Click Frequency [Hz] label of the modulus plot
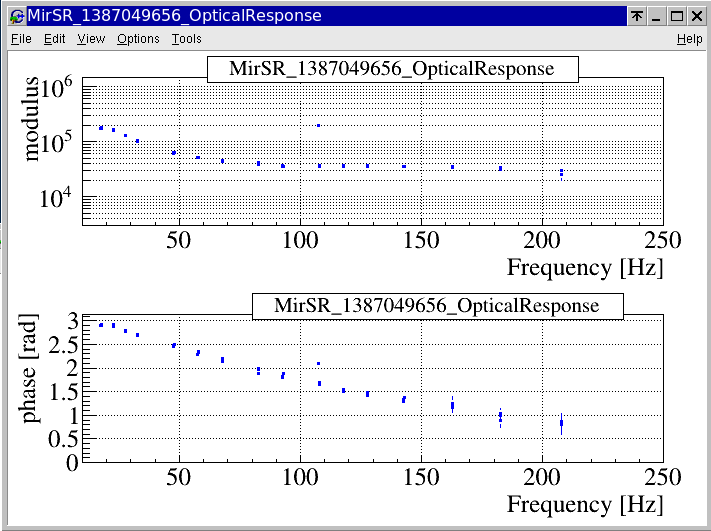This screenshot has width=711, height=531. 585,268
